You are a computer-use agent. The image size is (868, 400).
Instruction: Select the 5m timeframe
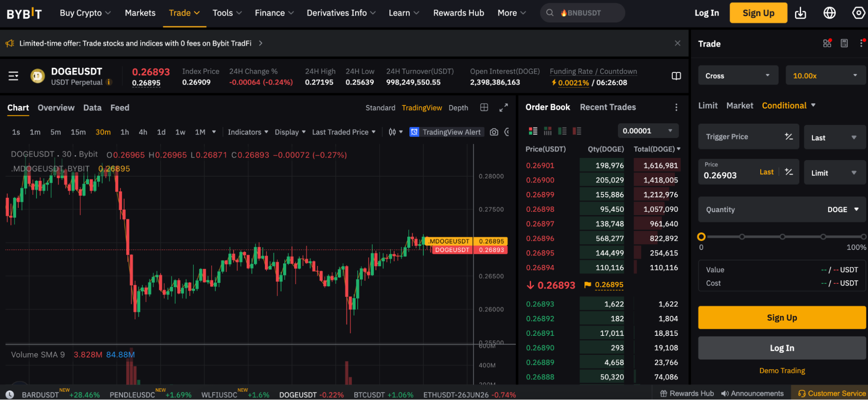point(56,132)
